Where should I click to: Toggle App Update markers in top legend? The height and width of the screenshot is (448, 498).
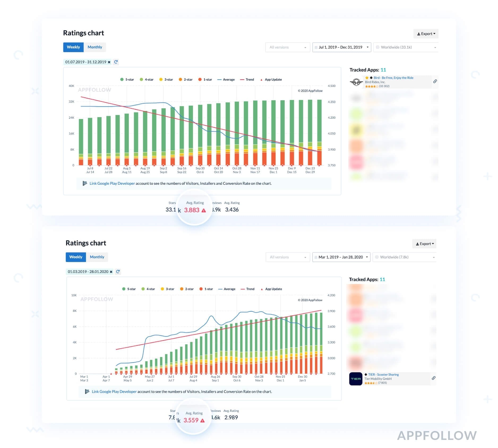point(271,79)
